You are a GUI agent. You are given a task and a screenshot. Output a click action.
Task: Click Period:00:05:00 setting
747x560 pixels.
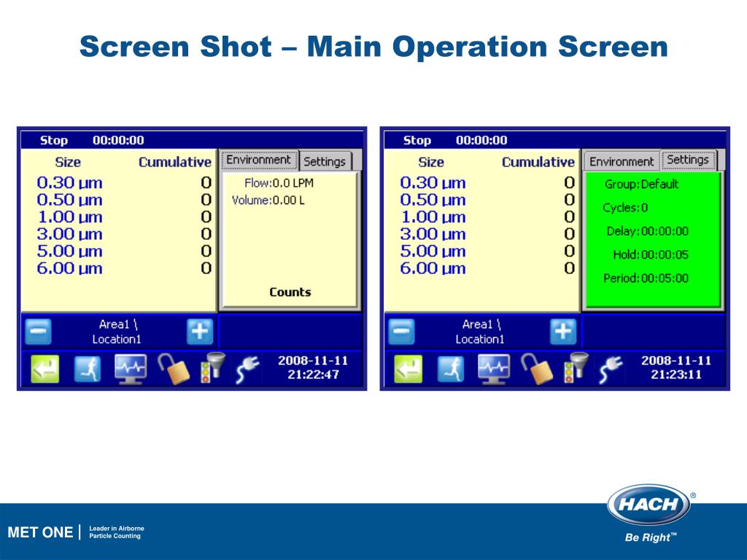pyautogui.click(x=646, y=278)
